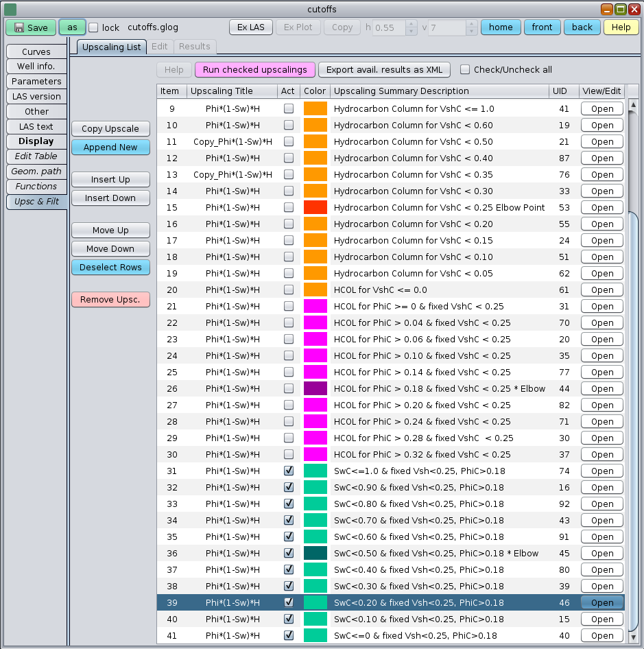The width and height of the screenshot is (644, 649).
Task: Open the Geom. path side tab
Action: tap(36, 172)
